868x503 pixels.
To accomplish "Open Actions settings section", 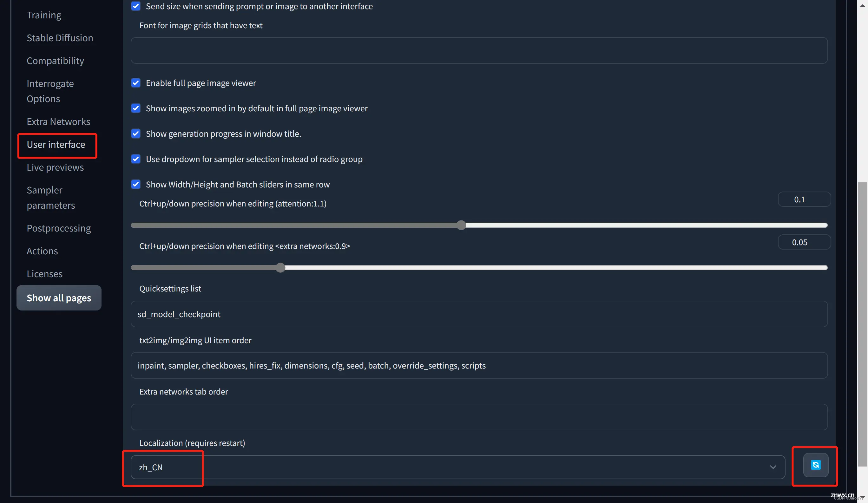I will pyautogui.click(x=42, y=250).
